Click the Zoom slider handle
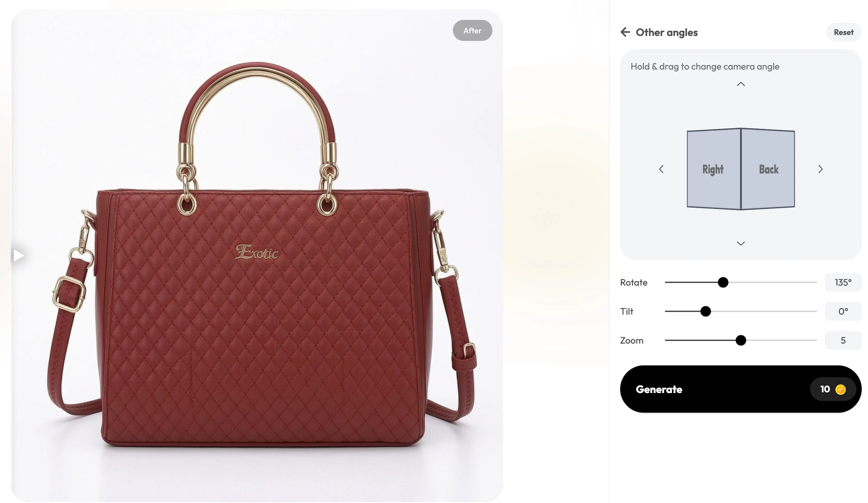 [741, 340]
